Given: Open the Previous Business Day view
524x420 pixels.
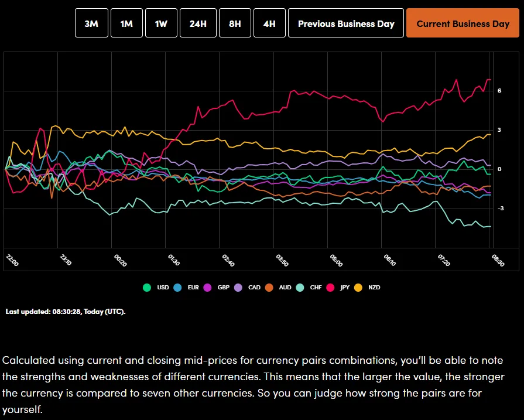Looking at the screenshot, I should pos(346,23).
